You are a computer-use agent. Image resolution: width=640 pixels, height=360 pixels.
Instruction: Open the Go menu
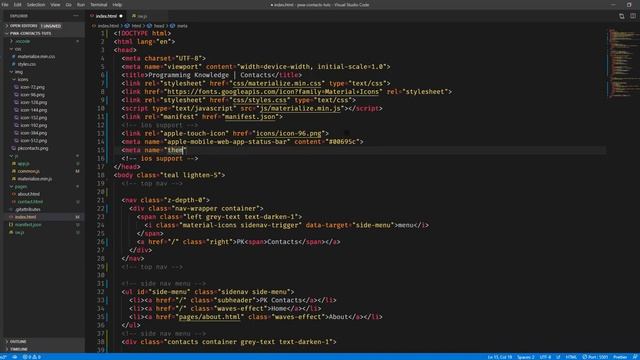[69, 5]
